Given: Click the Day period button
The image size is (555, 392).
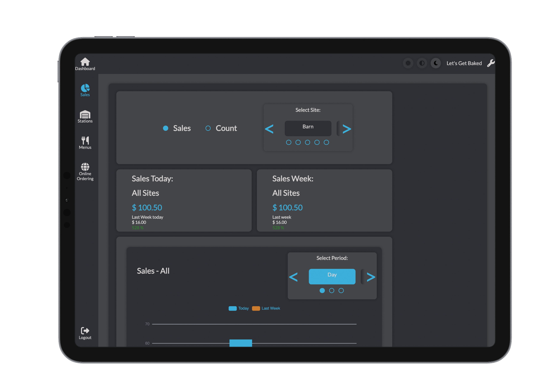Looking at the screenshot, I should pyautogui.click(x=332, y=276).
